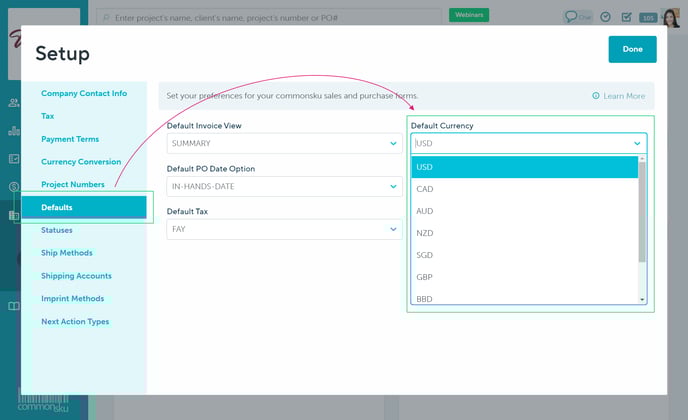The width and height of the screenshot is (688, 420).
Task: Click the checkmark tasks icon in top bar
Action: tap(626, 16)
